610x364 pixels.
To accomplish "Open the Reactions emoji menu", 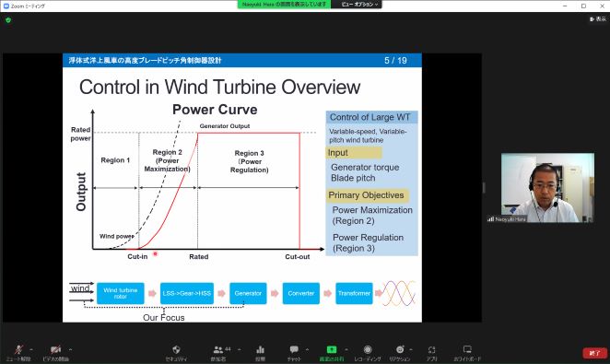I will pyautogui.click(x=400, y=352).
